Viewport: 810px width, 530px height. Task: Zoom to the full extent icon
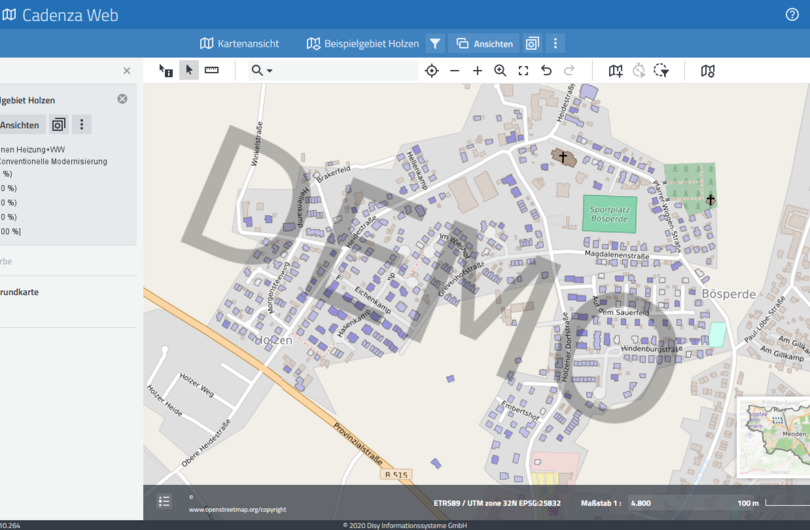pos(523,71)
